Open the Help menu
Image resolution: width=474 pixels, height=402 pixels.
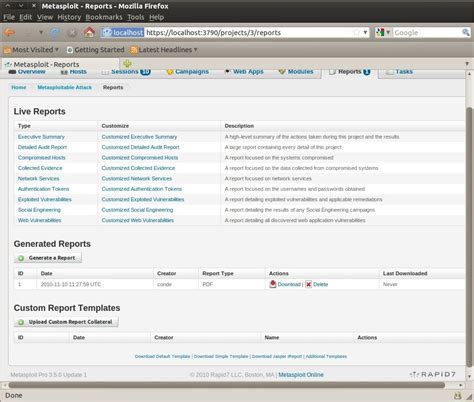point(156,17)
